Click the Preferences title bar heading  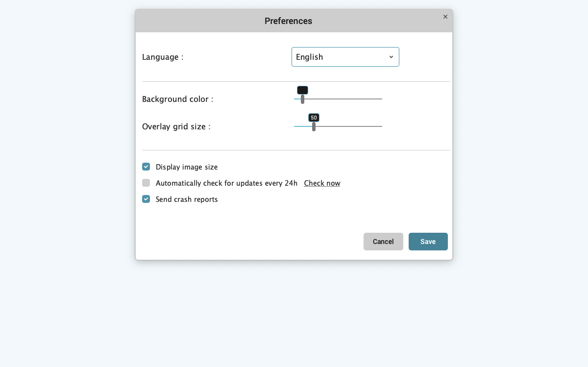[x=288, y=21]
